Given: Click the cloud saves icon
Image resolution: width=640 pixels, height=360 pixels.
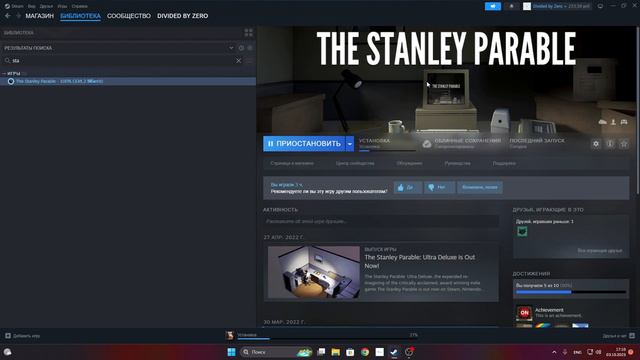Looking at the screenshot, I should coord(427,144).
